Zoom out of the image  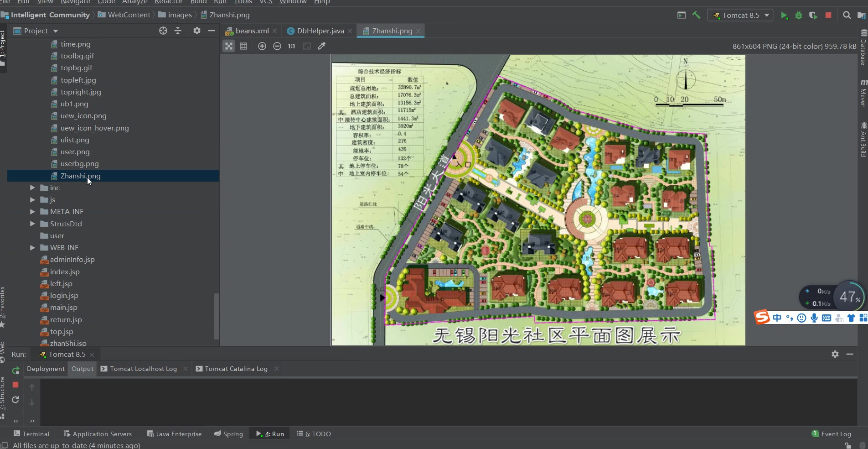coord(277,46)
